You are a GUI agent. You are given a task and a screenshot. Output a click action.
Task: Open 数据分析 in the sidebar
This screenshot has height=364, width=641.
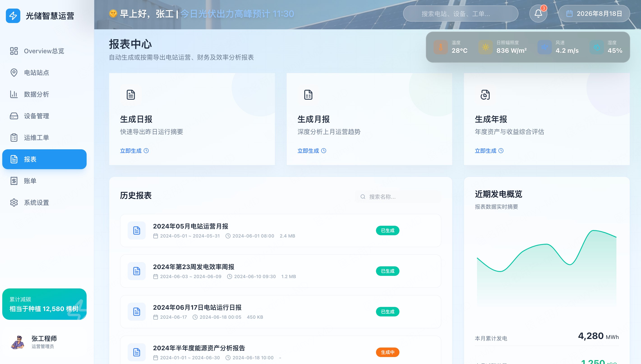pyautogui.click(x=44, y=94)
